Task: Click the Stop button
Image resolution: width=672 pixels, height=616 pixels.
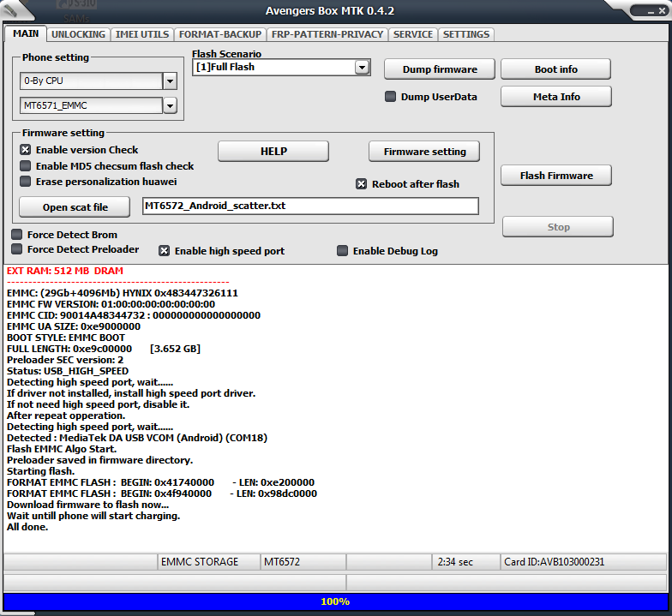Action: click(558, 227)
